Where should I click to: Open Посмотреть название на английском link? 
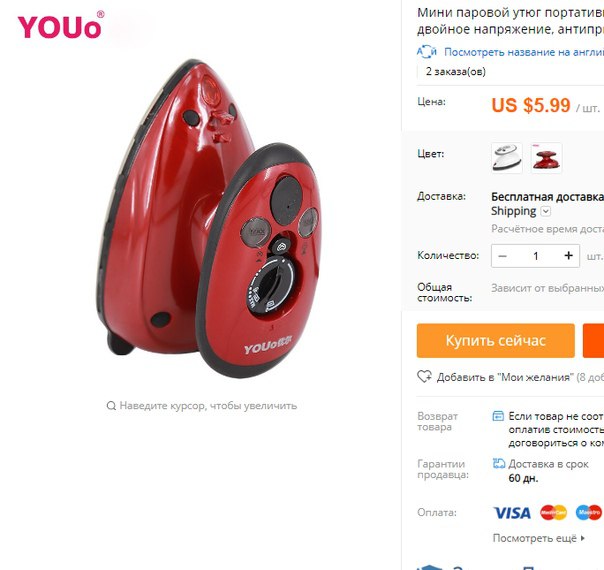point(524,52)
